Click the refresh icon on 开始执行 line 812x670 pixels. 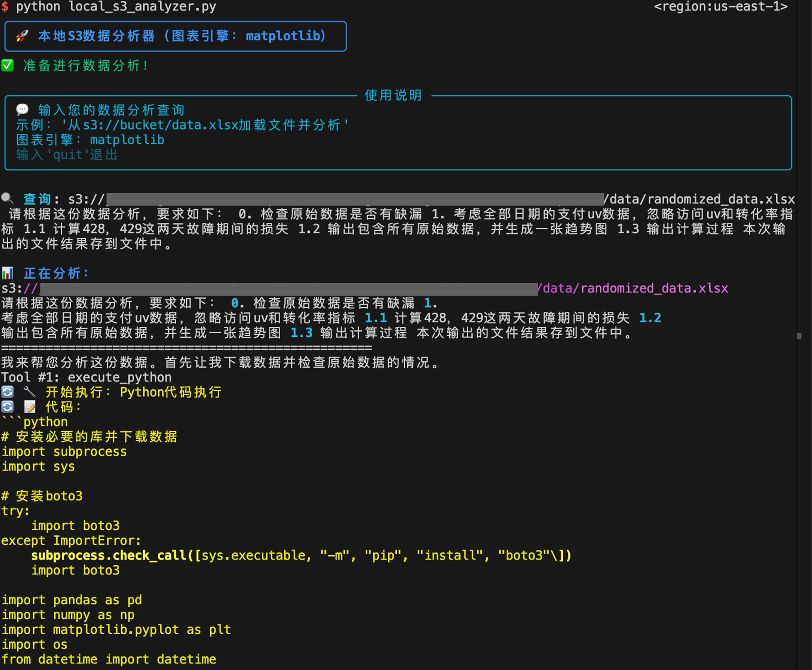(x=7, y=392)
